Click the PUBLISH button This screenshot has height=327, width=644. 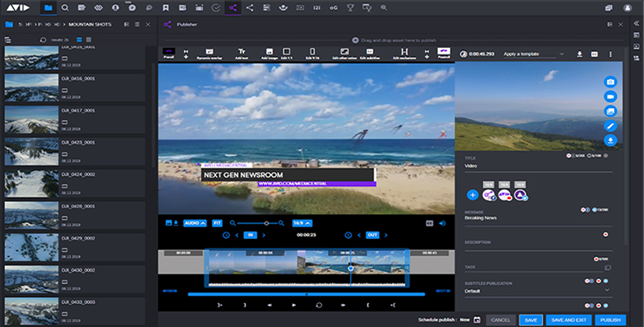click(610, 320)
